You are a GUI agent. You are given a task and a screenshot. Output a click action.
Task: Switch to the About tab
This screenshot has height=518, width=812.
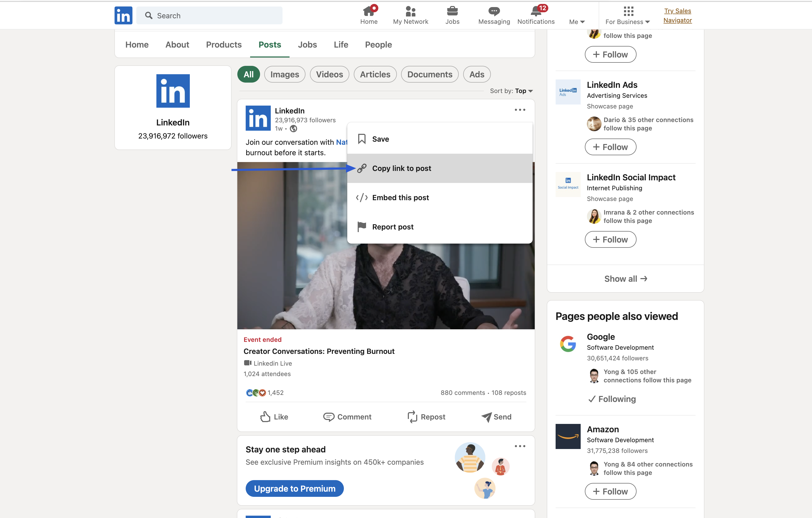177,44
